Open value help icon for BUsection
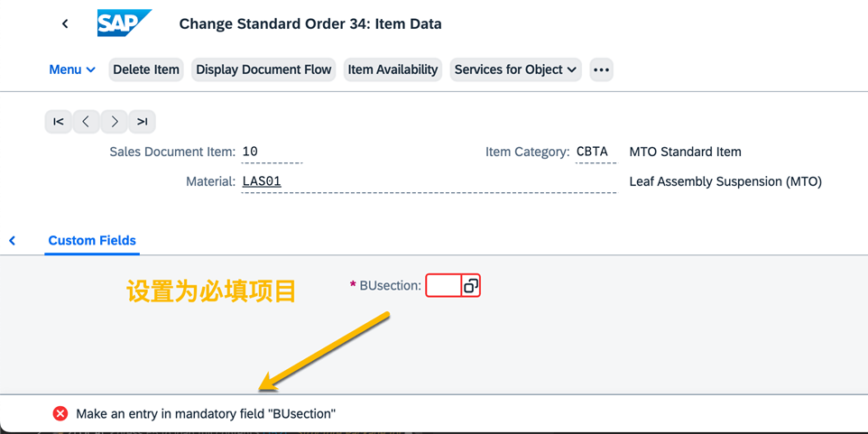The width and height of the screenshot is (868, 434). click(x=470, y=286)
